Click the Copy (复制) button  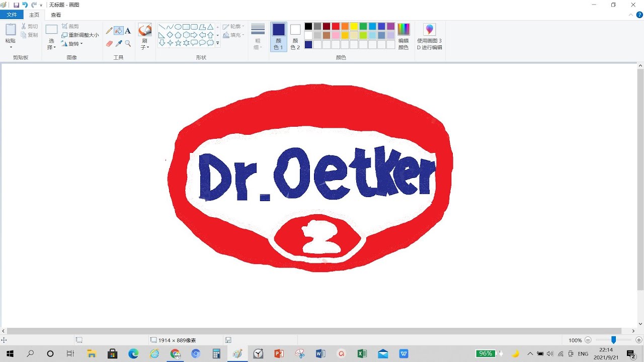pyautogui.click(x=29, y=35)
